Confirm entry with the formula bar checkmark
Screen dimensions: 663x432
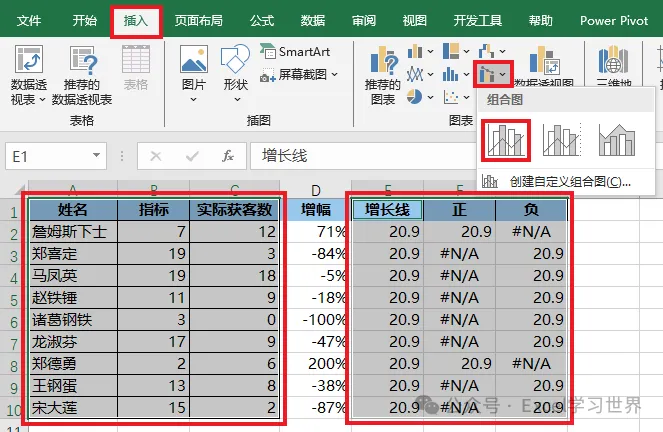pyautogui.click(x=192, y=156)
